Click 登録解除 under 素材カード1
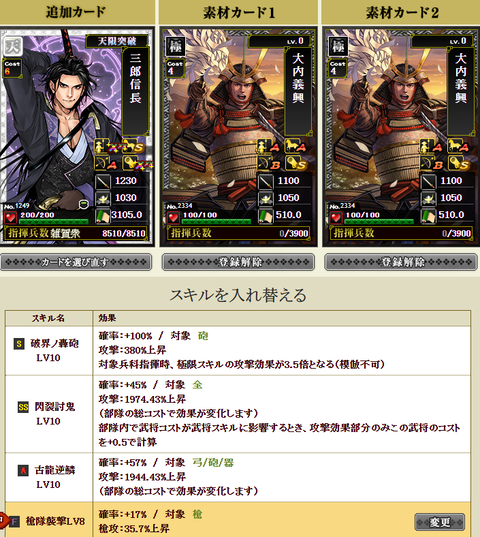 (x=238, y=262)
